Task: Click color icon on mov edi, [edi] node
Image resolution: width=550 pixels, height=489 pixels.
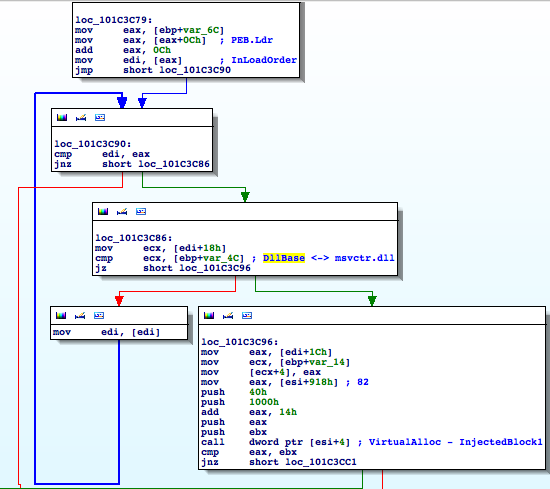Action: point(61,316)
